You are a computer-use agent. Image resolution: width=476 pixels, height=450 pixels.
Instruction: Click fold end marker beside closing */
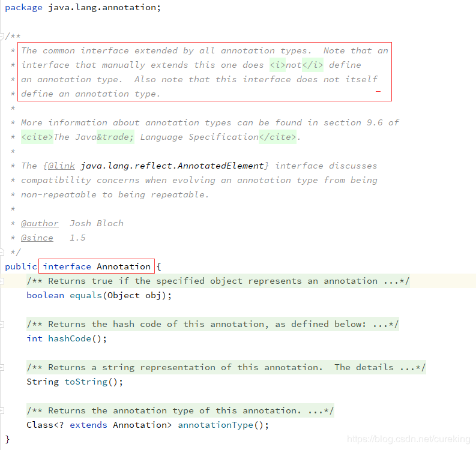[x=2, y=252]
